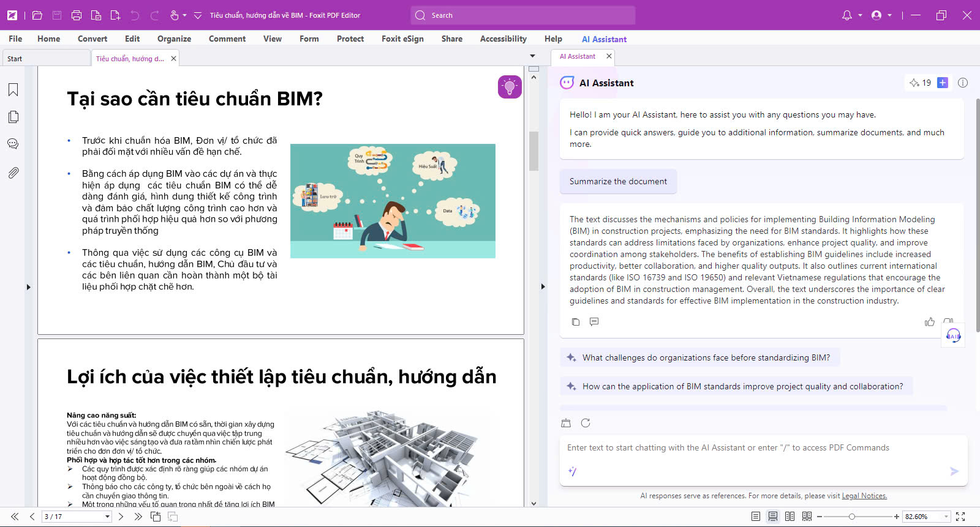980x527 pixels.
Task: Collapse the AI Assistant panel arrow
Action: click(543, 286)
